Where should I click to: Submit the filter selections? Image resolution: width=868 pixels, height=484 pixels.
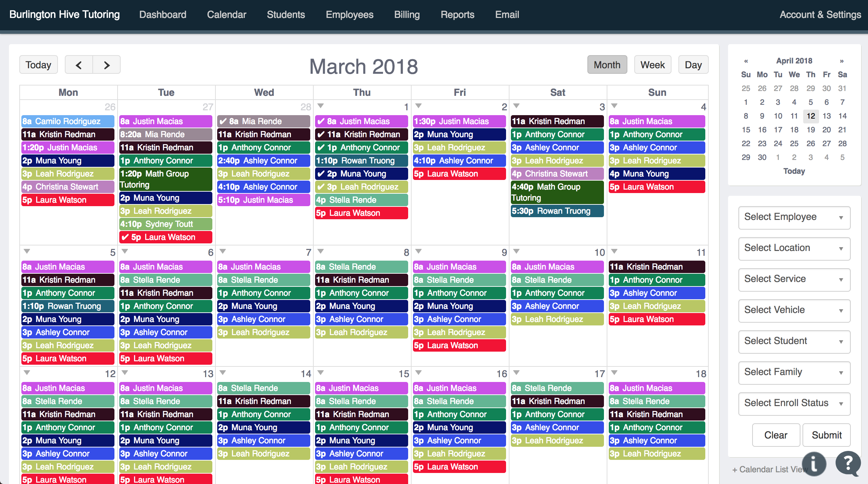827,435
